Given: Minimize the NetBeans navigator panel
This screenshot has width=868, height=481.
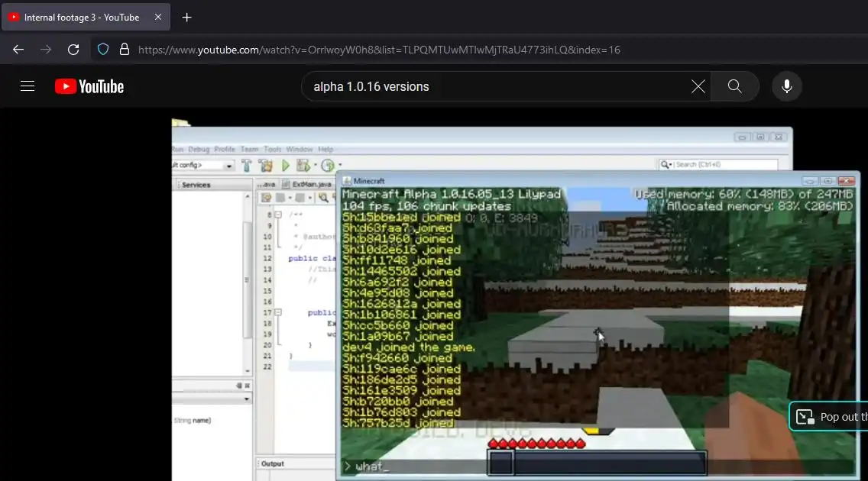Looking at the screenshot, I should click(239, 386).
